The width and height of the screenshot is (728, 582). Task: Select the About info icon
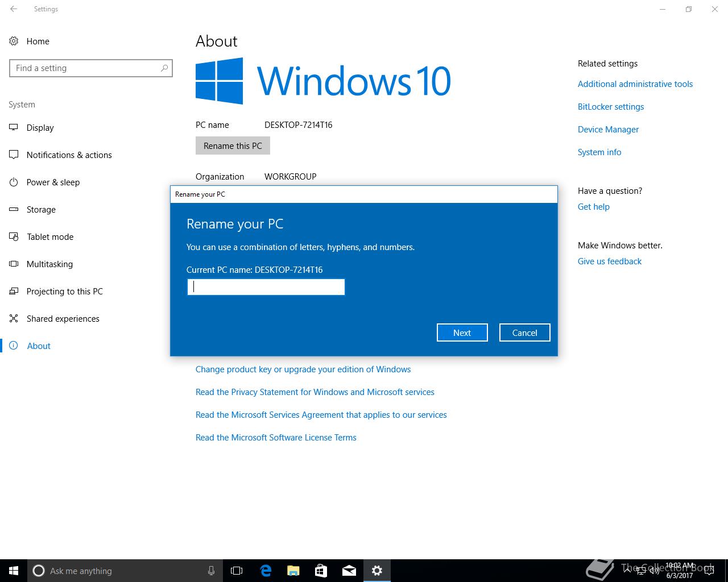tap(14, 346)
